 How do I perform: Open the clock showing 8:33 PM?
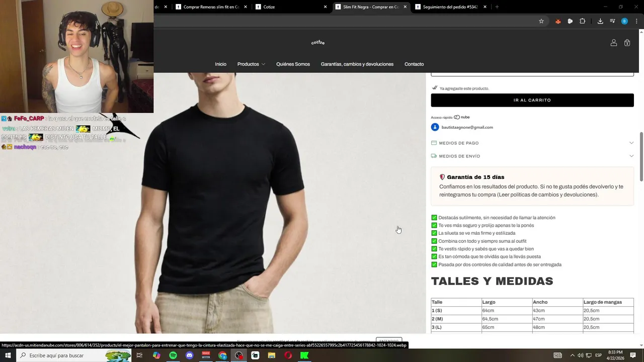tap(615, 355)
